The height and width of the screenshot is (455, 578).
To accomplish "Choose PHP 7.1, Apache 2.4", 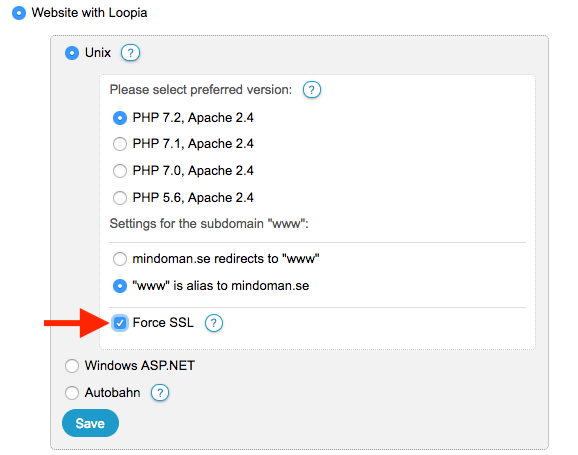I will click(x=120, y=144).
